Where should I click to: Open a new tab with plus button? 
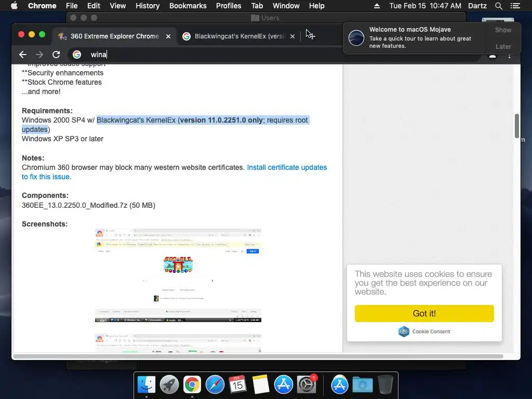coord(311,36)
